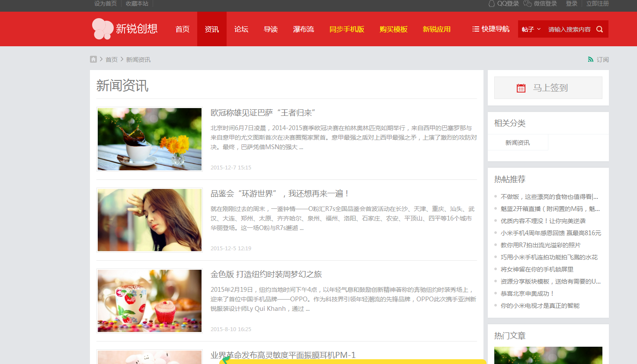
Task: Open the 同步手机版 nav item
Action: point(347,29)
